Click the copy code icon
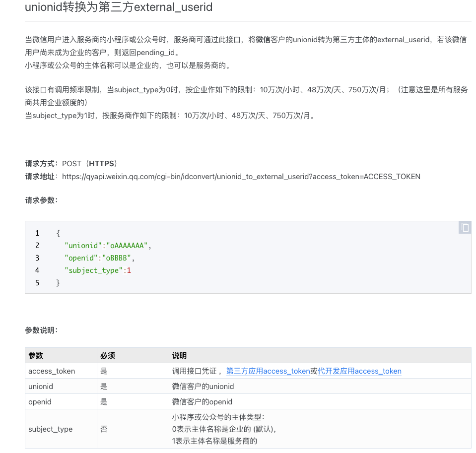Screen dimensions: 476x453 [x=465, y=227]
